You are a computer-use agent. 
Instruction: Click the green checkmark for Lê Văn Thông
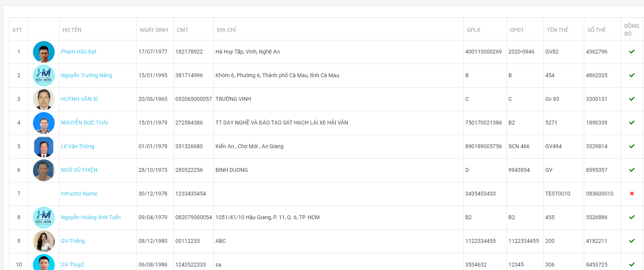632,146
